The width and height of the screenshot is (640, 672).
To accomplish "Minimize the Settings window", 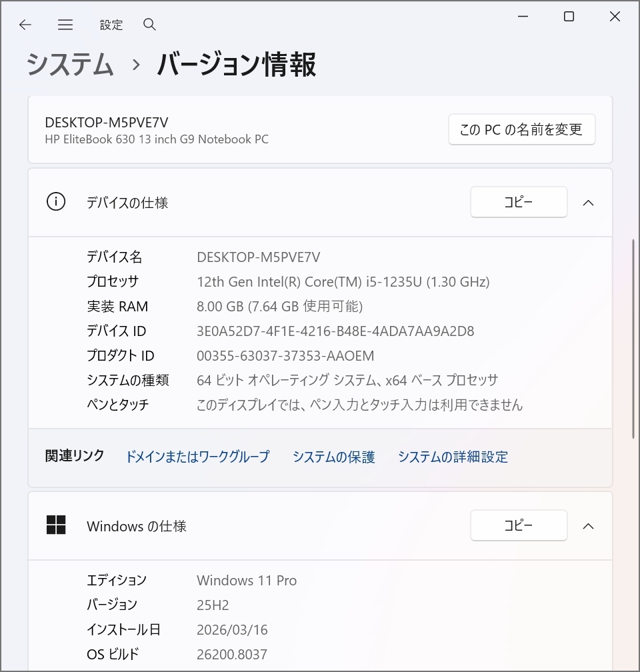I will 523,16.
